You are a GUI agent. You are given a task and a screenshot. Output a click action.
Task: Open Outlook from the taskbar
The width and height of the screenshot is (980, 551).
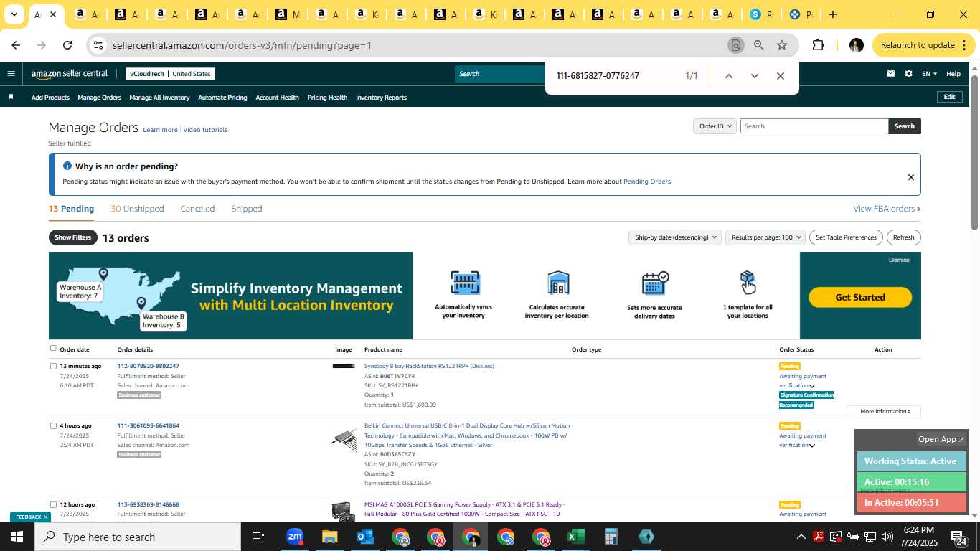[364, 537]
